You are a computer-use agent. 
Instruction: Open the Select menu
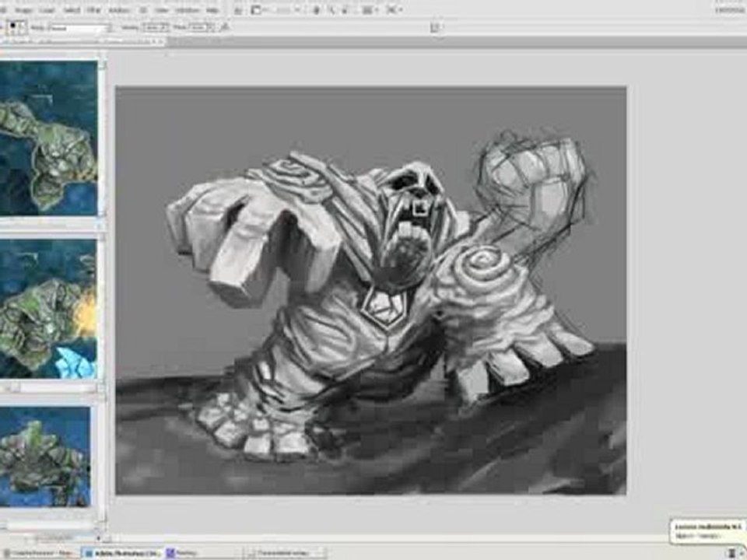tap(72, 10)
